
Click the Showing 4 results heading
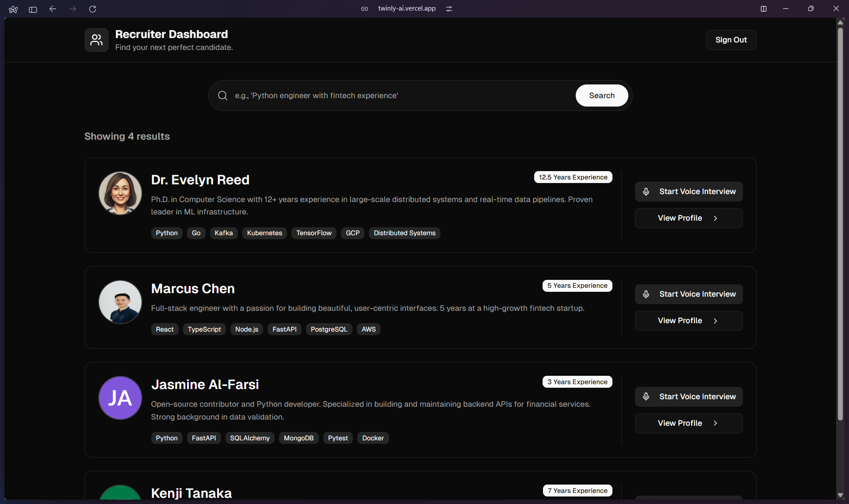point(127,137)
